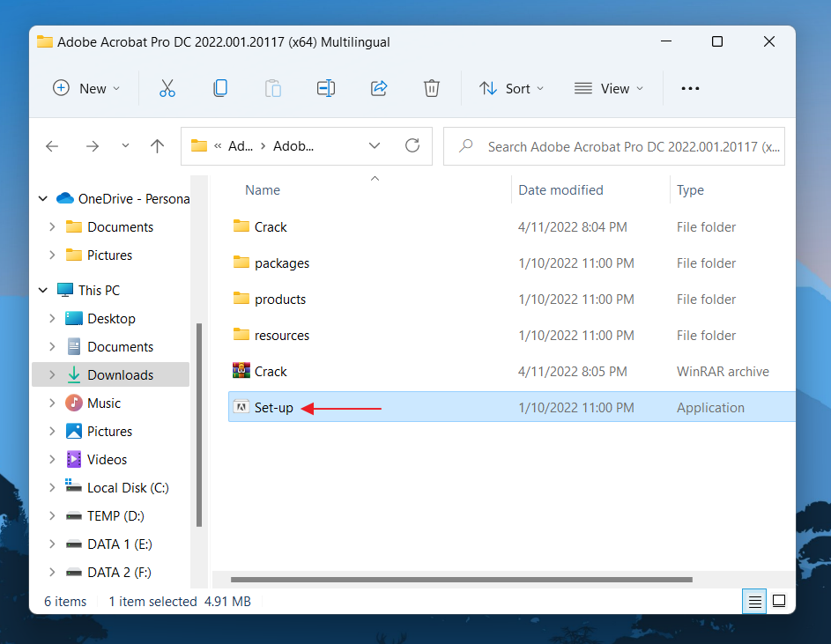Viewport: 831px width, 644px height.
Task: Select Documents under OneDrive
Action: click(111, 227)
